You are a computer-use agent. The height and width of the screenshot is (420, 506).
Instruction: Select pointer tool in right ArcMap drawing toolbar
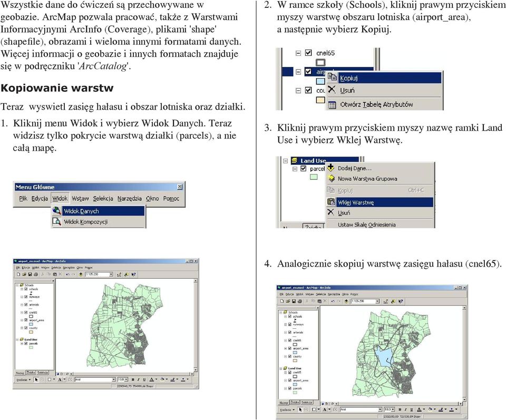coord(300,409)
